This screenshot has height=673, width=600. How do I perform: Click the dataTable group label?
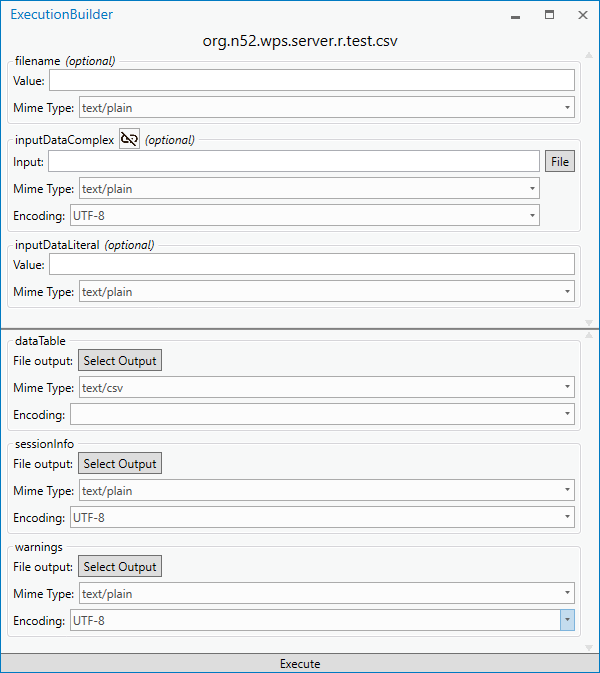tap(40, 341)
